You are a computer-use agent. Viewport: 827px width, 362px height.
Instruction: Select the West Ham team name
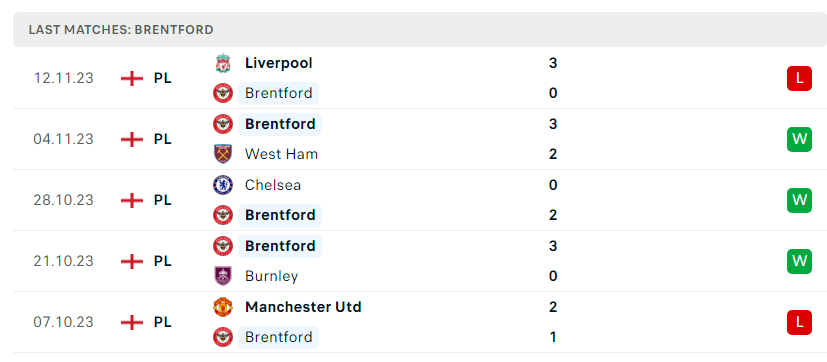282,154
